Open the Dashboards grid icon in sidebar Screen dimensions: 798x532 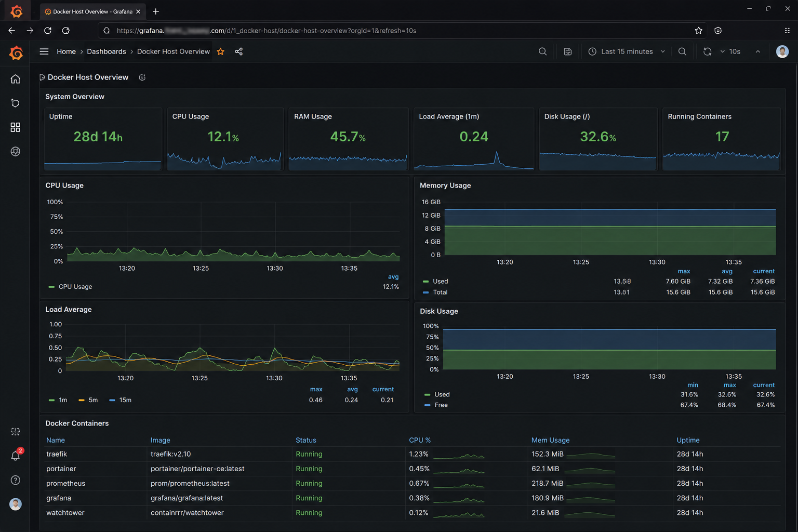tap(16, 127)
